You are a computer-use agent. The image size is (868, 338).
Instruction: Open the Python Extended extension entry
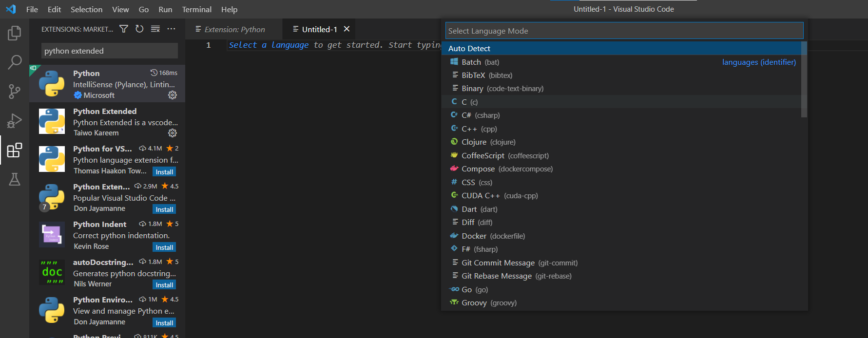click(107, 122)
